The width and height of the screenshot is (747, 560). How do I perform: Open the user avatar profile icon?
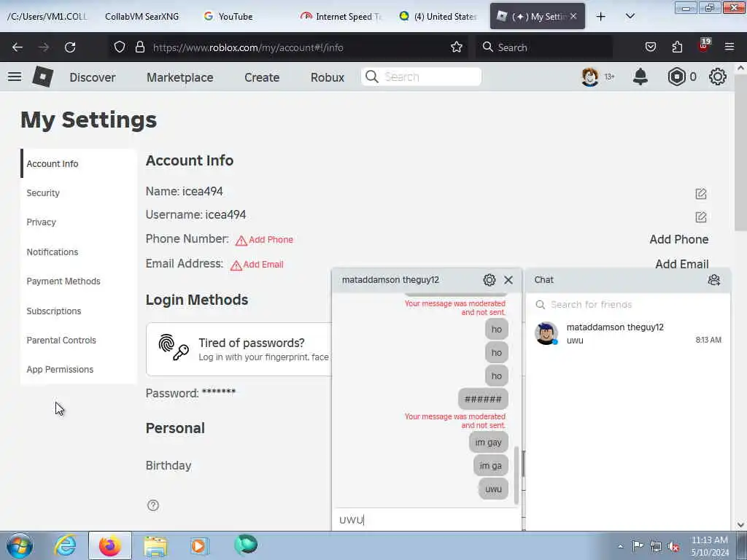click(x=589, y=77)
